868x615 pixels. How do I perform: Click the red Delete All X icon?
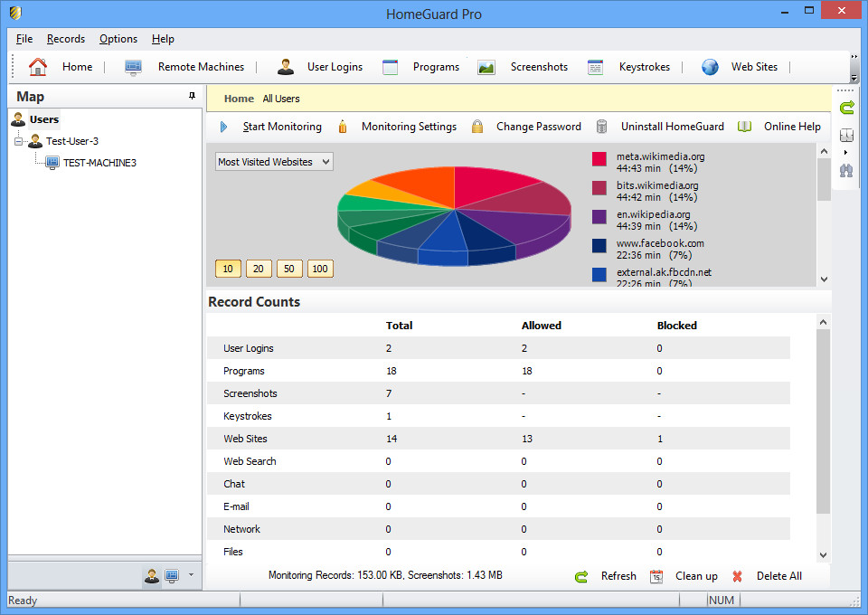click(738, 577)
